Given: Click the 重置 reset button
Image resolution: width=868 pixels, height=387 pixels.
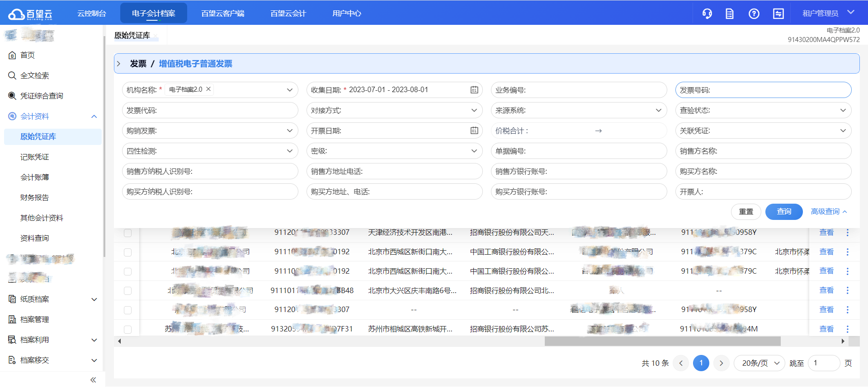Looking at the screenshot, I should click(x=746, y=212).
